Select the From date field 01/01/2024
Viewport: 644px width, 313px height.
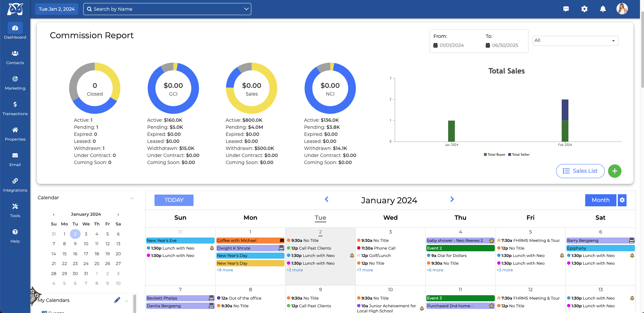[452, 45]
